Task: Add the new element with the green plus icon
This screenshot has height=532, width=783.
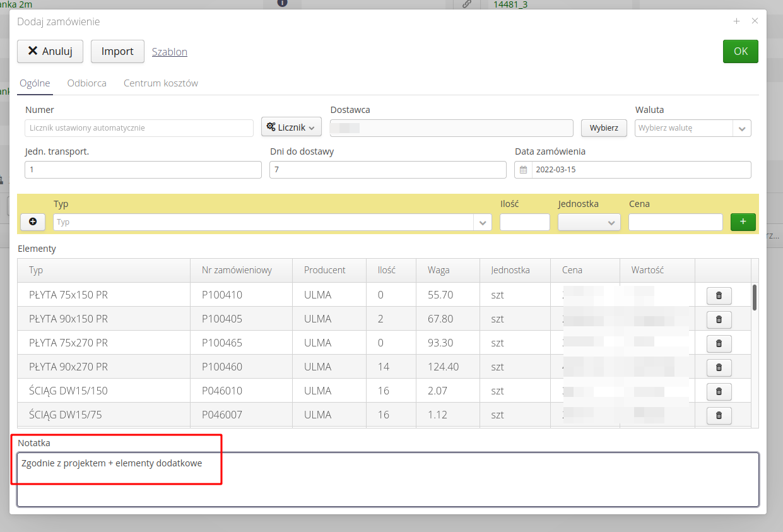Action: 743,222
